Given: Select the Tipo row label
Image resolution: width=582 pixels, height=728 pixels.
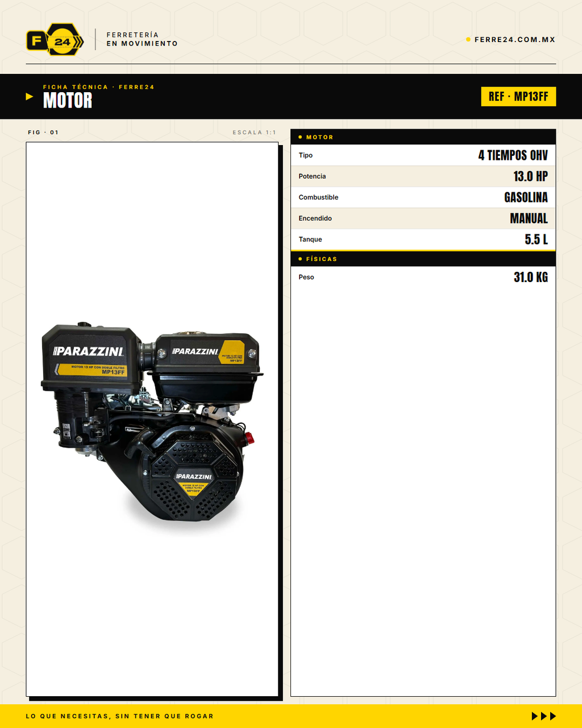Looking at the screenshot, I should click(x=306, y=155).
